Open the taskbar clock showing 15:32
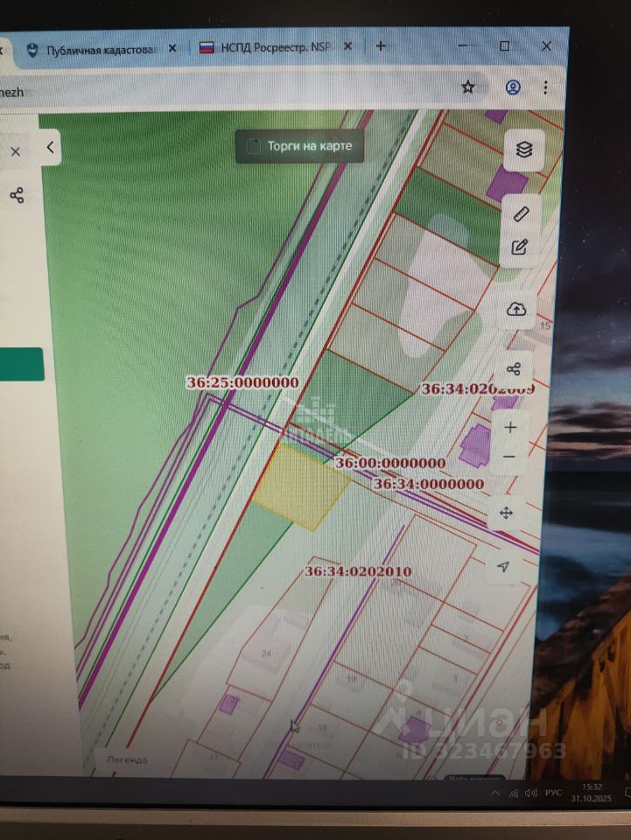Screen dimensions: 631x840 point(591,793)
